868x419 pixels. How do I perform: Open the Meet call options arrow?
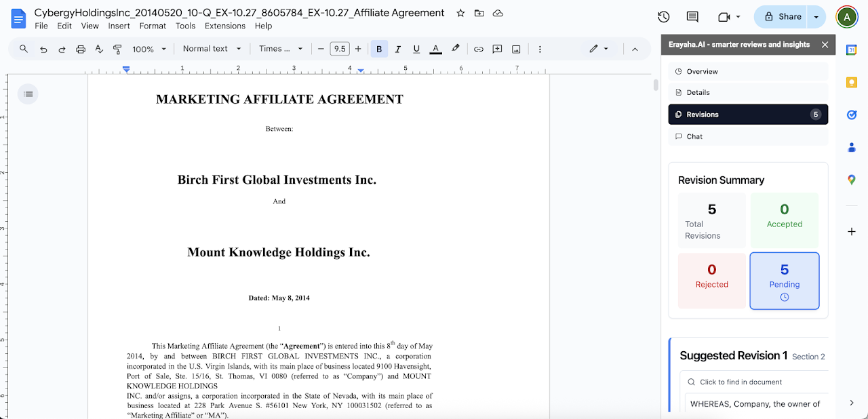[x=738, y=17]
